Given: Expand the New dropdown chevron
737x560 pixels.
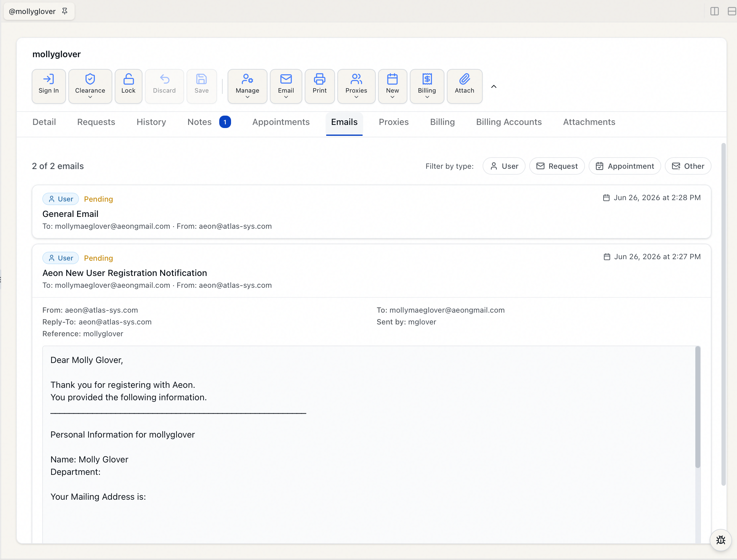Looking at the screenshot, I should point(392,97).
